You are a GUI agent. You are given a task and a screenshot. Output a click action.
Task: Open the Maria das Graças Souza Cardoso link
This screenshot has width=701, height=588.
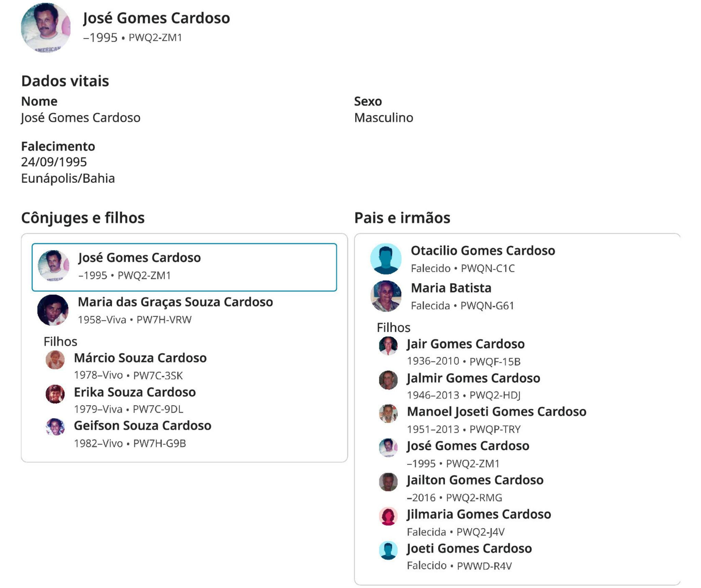point(175,302)
